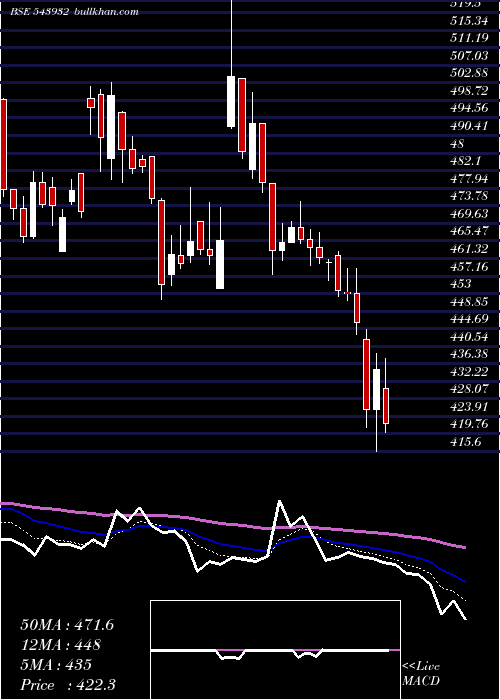
Task: Click the 515.34 price axis label
Action: click(469, 21)
